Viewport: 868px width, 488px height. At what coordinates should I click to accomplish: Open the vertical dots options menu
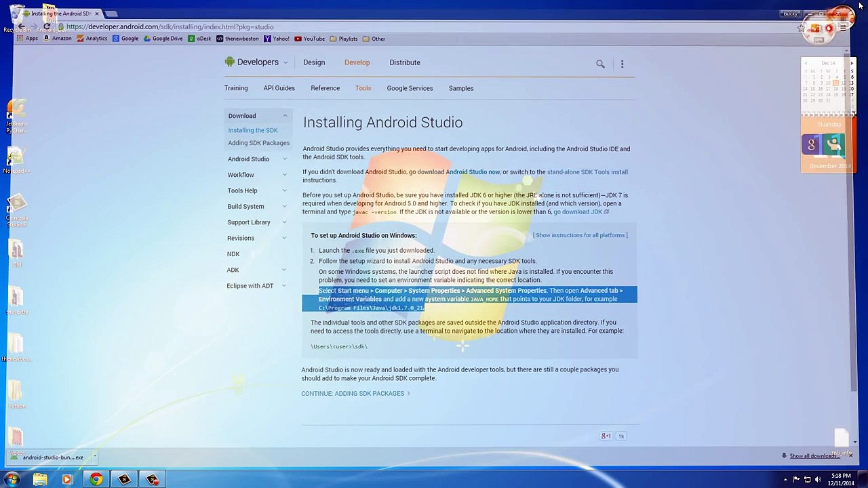click(x=622, y=64)
